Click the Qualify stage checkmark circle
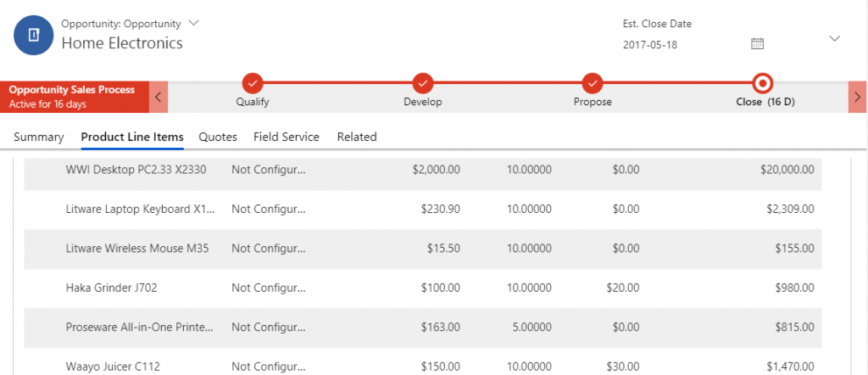 point(253,83)
